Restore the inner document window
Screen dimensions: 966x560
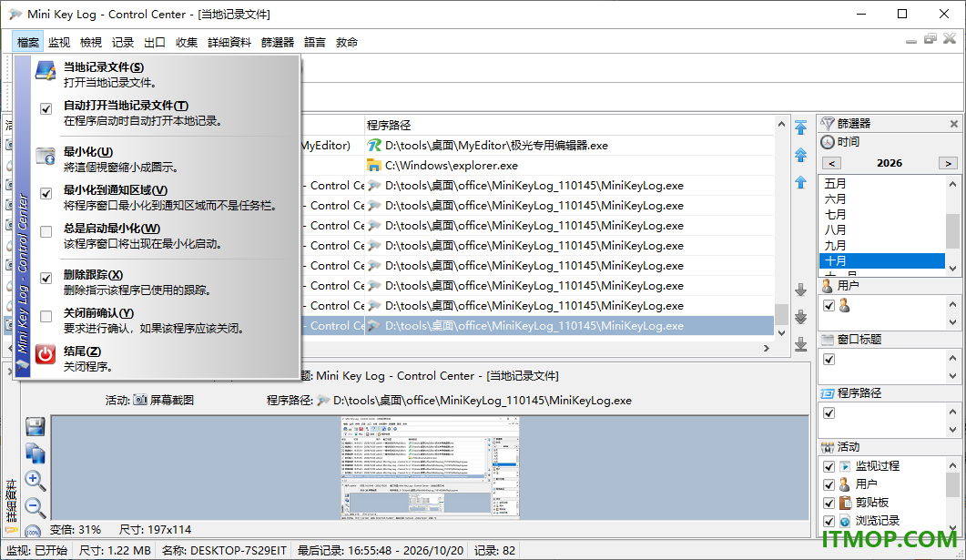(930, 39)
